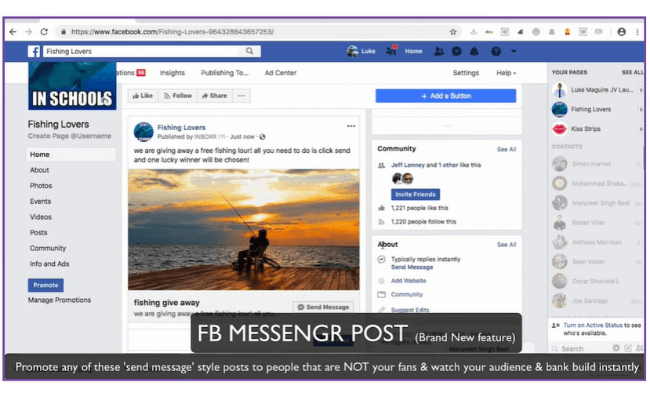Select Events in the page sidebar

tap(40, 201)
